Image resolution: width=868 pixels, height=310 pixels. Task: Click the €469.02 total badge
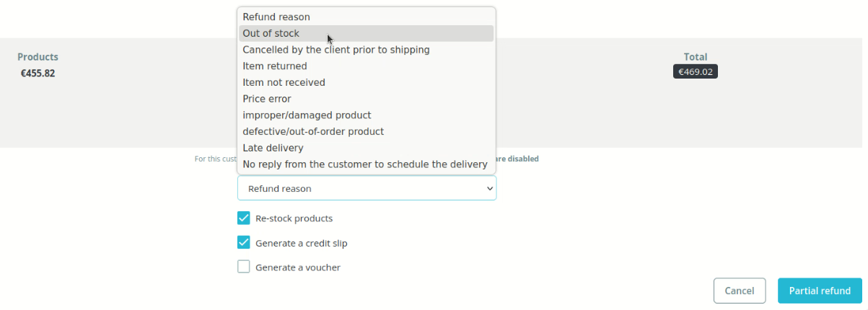[695, 72]
